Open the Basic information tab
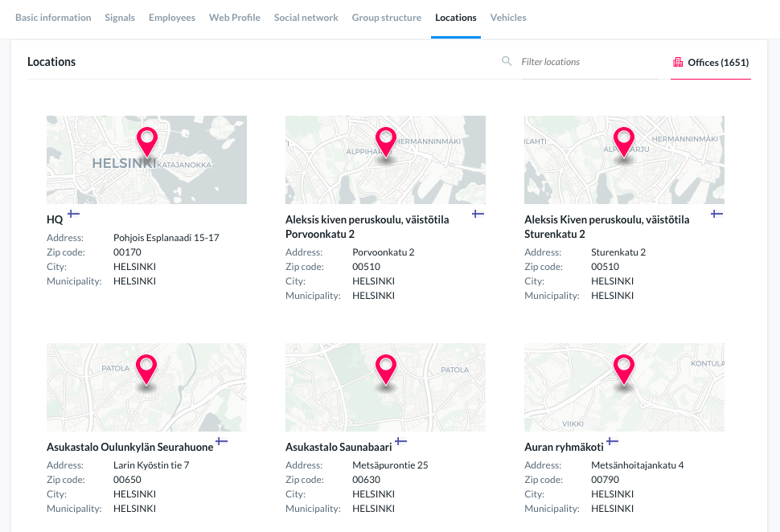The image size is (780, 532). tap(53, 18)
